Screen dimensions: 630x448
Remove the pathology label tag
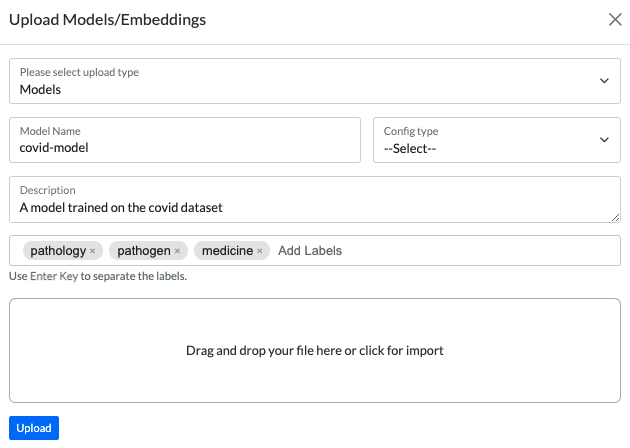pyautogui.click(x=92, y=251)
